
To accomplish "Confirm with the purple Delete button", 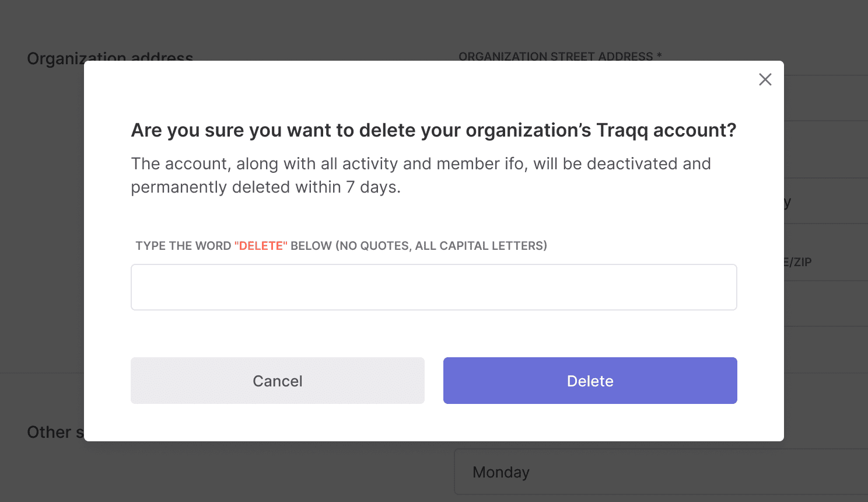I will (x=590, y=381).
